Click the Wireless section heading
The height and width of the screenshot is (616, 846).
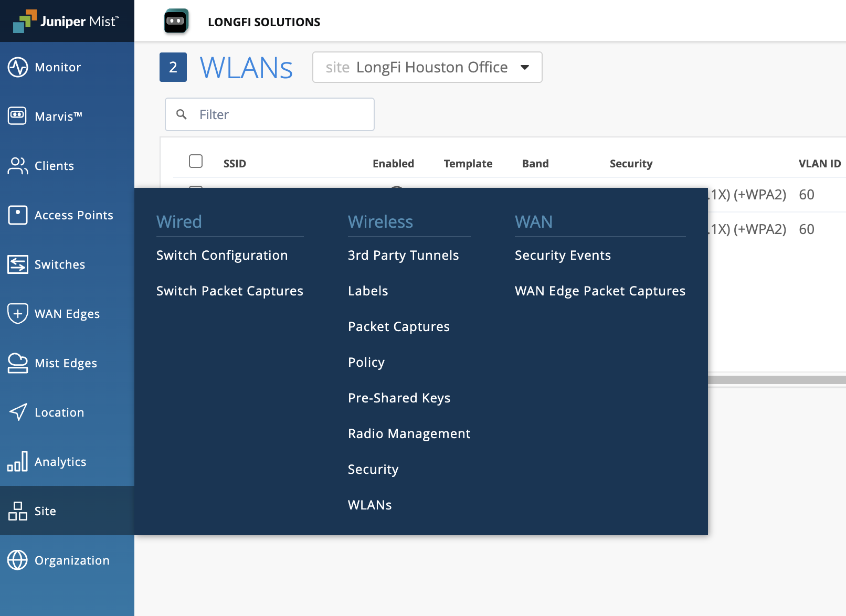(380, 221)
